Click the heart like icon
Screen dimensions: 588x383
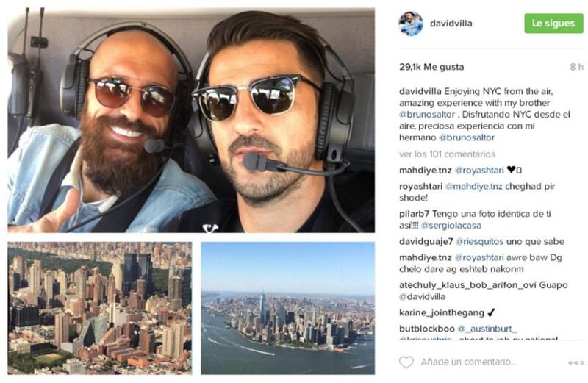[406, 362]
